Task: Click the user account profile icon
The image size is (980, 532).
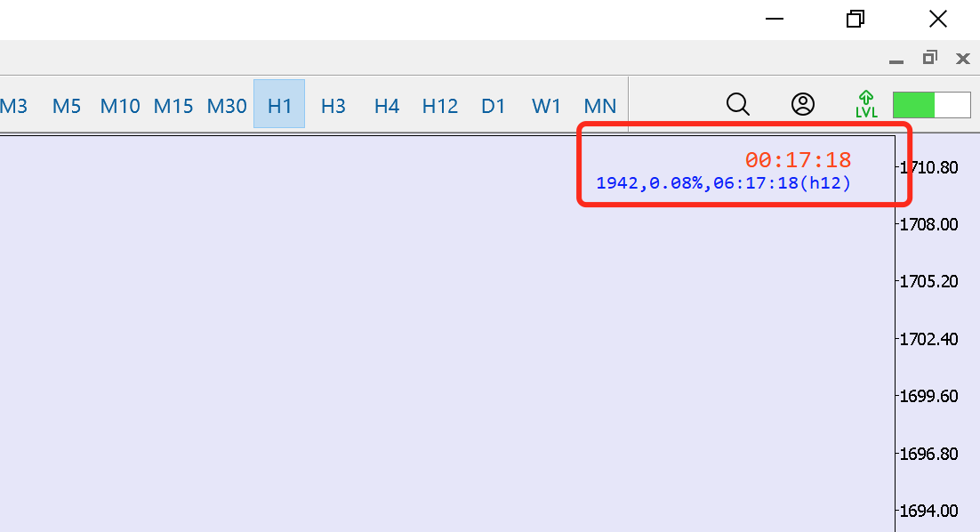Action: pos(803,105)
